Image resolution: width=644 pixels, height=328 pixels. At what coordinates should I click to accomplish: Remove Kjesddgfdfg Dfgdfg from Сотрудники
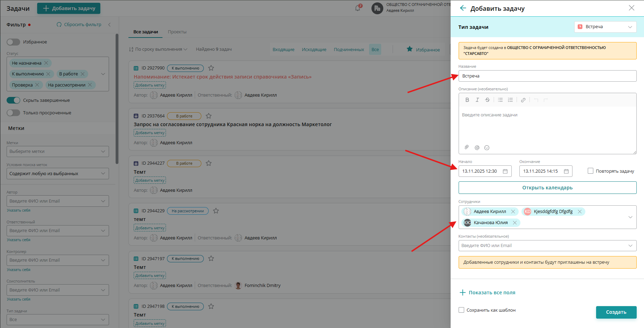click(x=579, y=212)
